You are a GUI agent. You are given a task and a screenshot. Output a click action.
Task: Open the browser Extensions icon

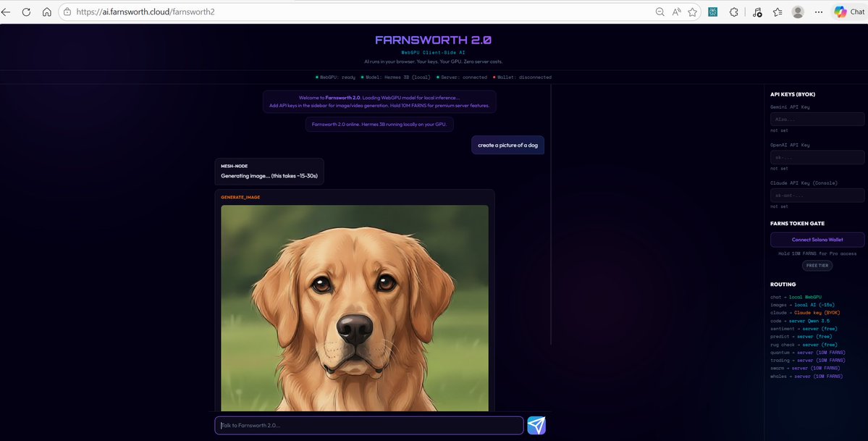pos(733,12)
